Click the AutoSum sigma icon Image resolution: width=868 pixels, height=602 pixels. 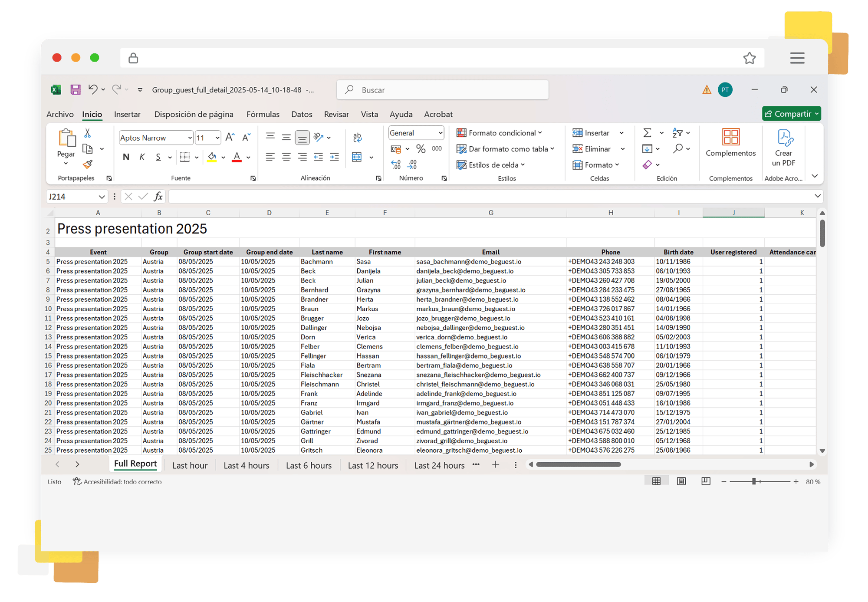coord(647,133)
